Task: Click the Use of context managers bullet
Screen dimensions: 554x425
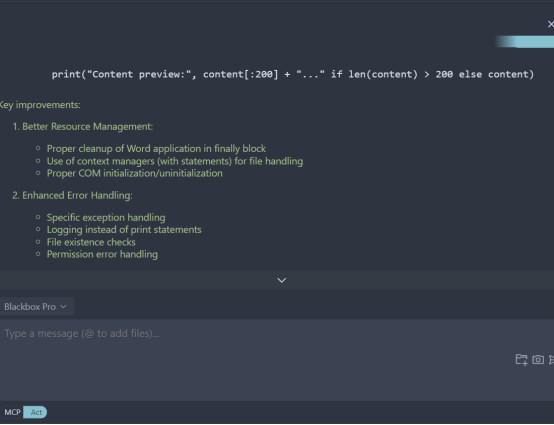Action: [175, 161]
